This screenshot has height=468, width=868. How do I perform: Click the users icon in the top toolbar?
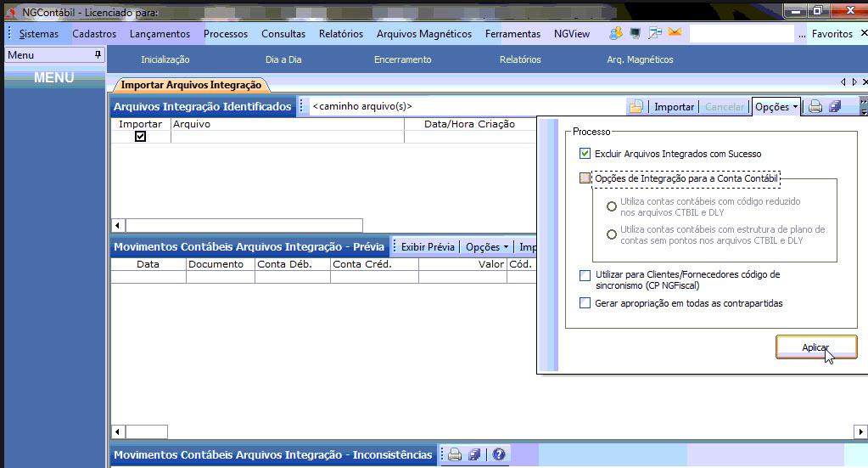615,33
